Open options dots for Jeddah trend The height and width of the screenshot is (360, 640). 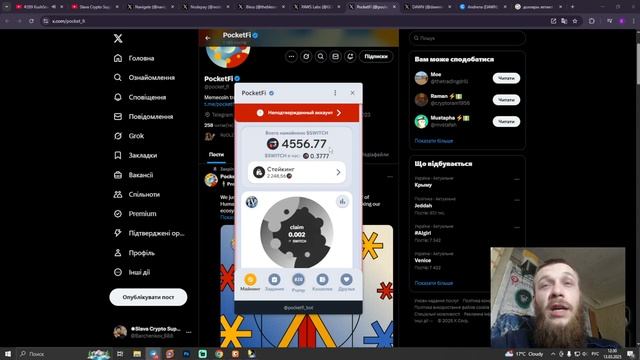click(517, 200)
